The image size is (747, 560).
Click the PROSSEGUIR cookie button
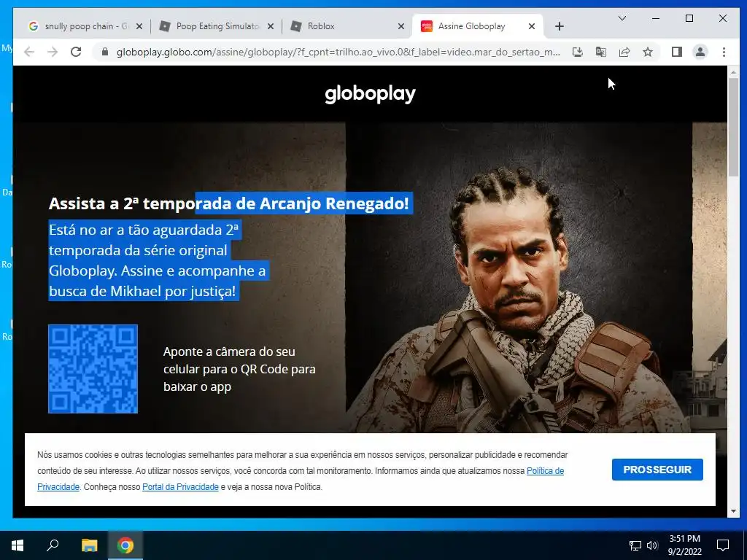click(x=657, y=470)
